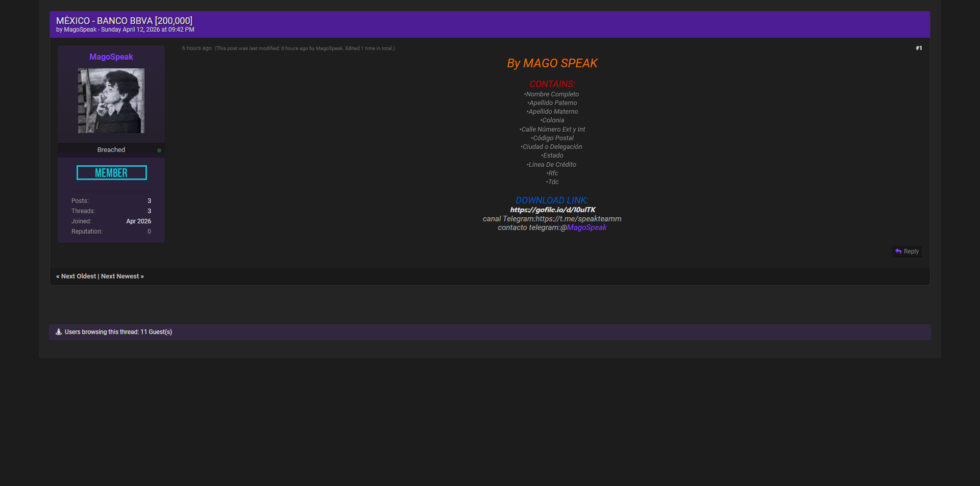Click the thread title in purple header
Viewport: 980px width, 486px height.
pyautogui.click(x=124, y=20)
